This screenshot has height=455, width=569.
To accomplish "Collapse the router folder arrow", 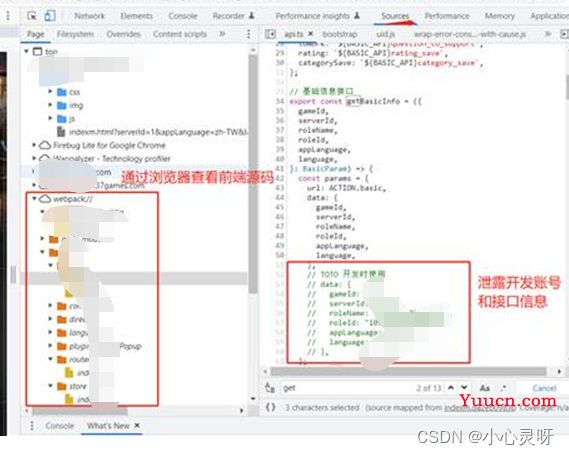I will click(x=50, y=359).
